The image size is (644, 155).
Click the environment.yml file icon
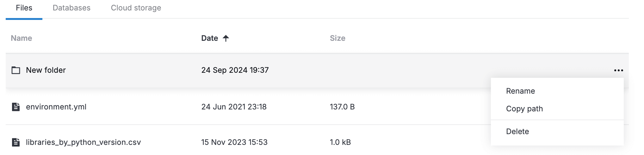pyautogui.click(x=16, y=107)
